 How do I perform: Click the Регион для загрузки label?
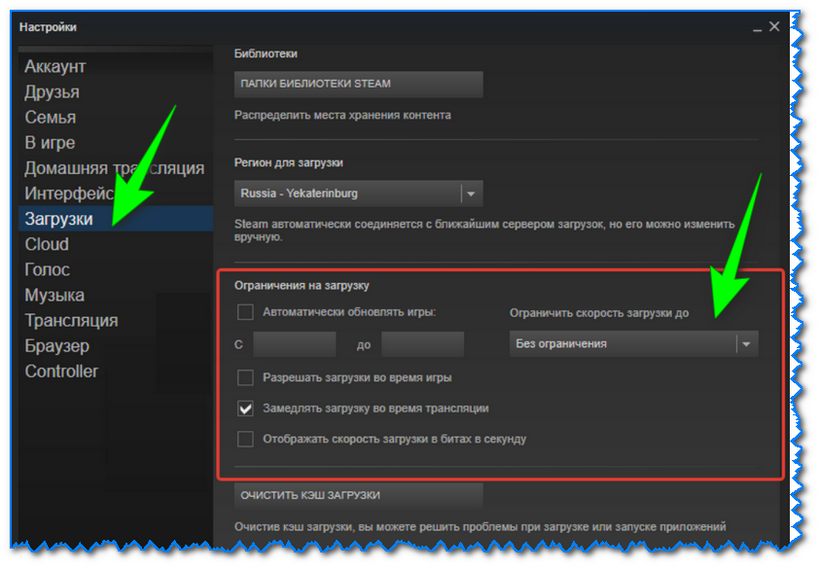(x=289, y=163)
